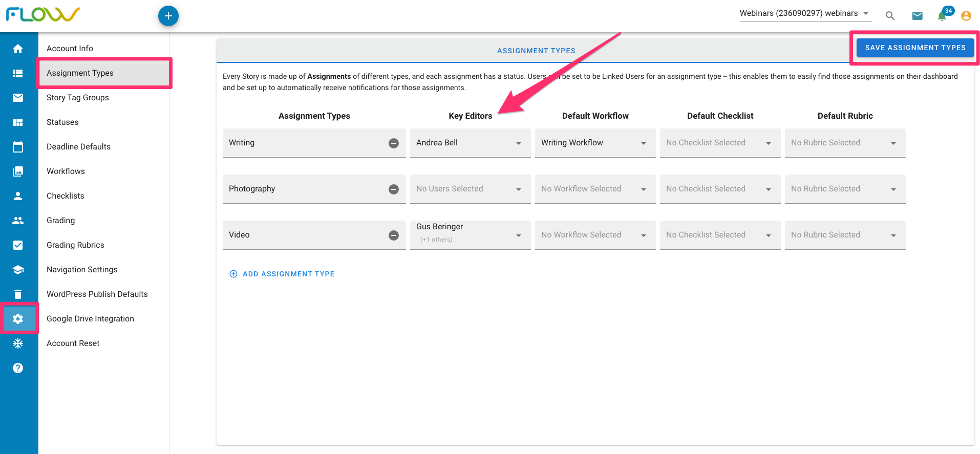This screenshot has width=980, height=454.
Task: Click the Key Editors column heading
Action: tap(470, 116)
